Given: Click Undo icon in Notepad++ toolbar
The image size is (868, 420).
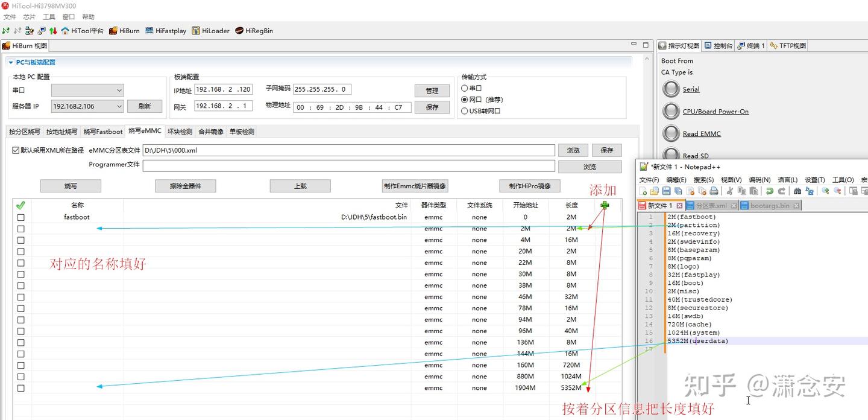Looking at the screenshot, I should 770,191.
